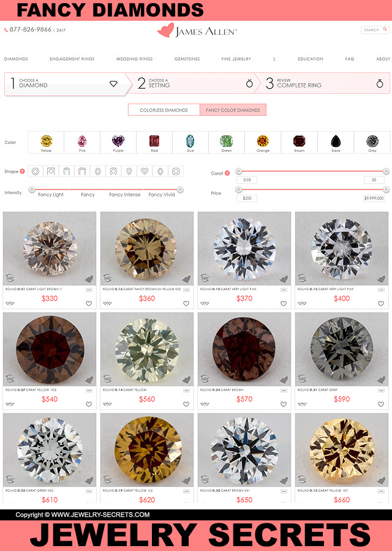Add $400 very light pink diamond to favorites
This screenshot has width=392, height=551.
[x=381, y=303]
